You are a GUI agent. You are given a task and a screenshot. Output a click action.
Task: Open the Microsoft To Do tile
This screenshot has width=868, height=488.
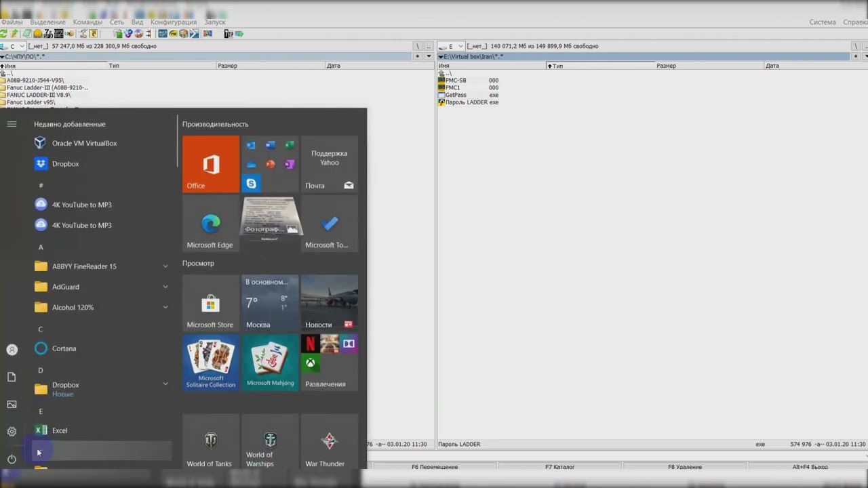pos(330,224)
